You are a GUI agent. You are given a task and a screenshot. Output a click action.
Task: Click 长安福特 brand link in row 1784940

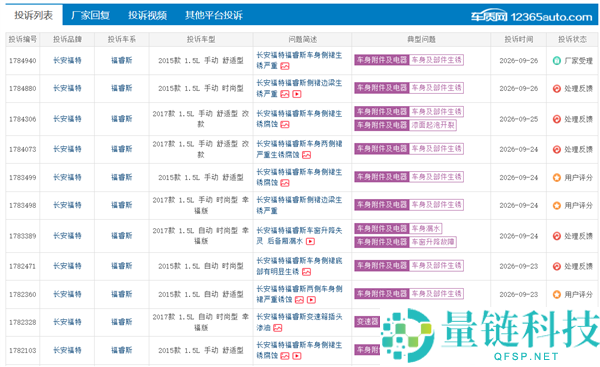click(67, 60)
